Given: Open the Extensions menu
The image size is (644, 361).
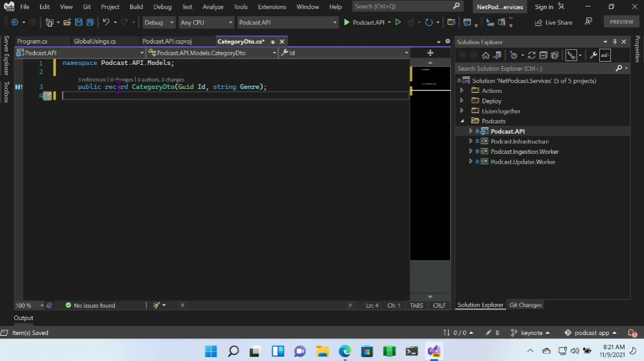Looking at the screenshot, I should point(272,6).
